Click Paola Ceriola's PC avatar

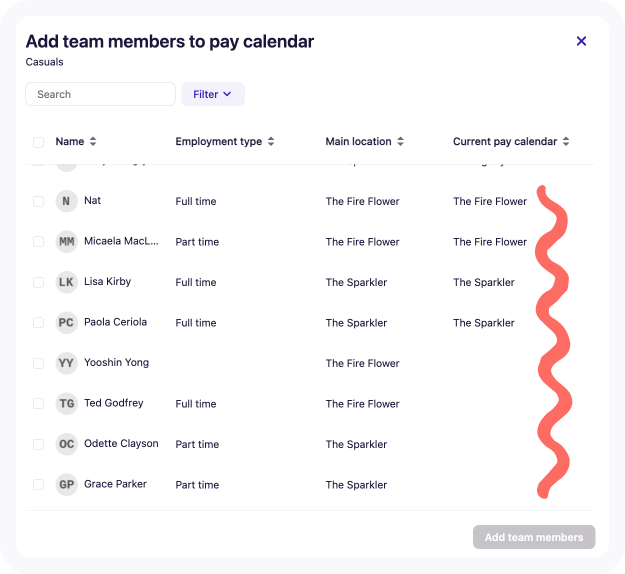pyautogui.click(x=67, y=322)
